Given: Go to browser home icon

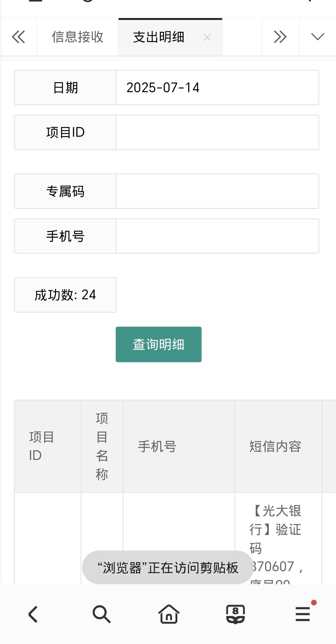Looking at the screenshot, I should coord(169,614).
